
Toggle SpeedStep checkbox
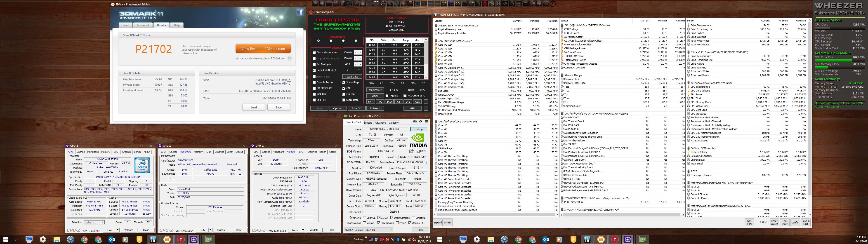tap(344, 82)
